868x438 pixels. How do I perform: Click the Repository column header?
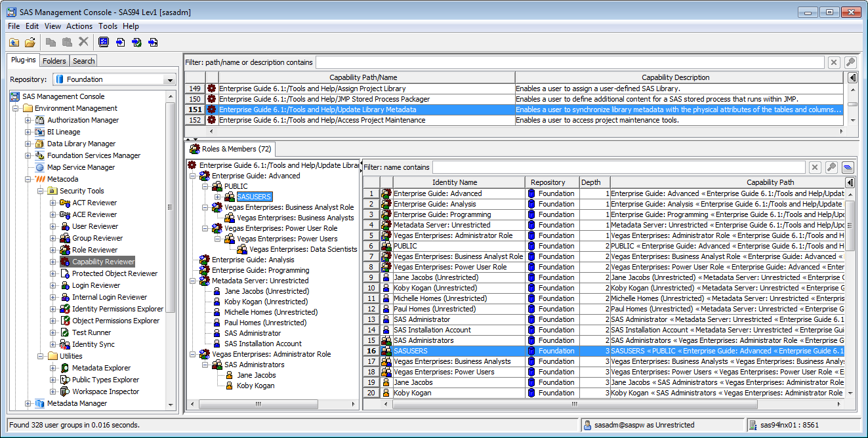click(552, 182)
